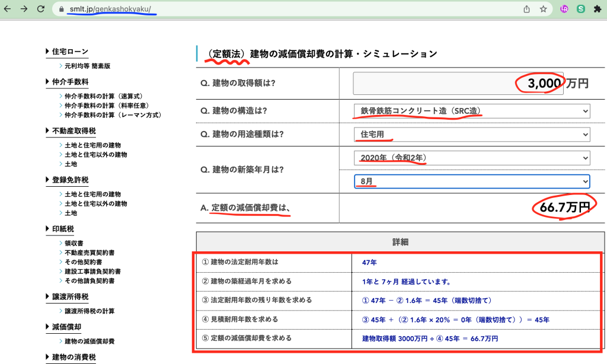This screenshot has width=607, height=364.
Task: Click the lock icon in the address bar
Action: [60, 9]
